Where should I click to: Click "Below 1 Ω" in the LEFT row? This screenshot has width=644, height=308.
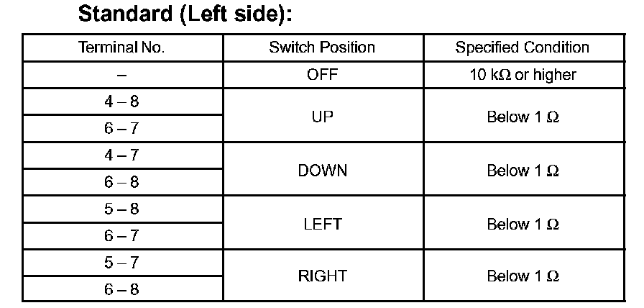click(523, 223)
